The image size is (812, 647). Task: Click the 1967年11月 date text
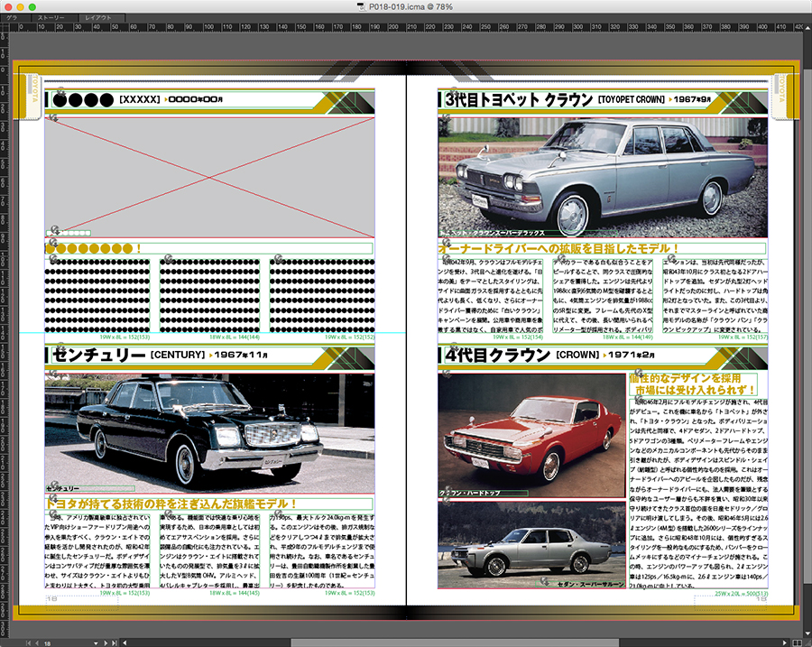click(x=241, y=355)
